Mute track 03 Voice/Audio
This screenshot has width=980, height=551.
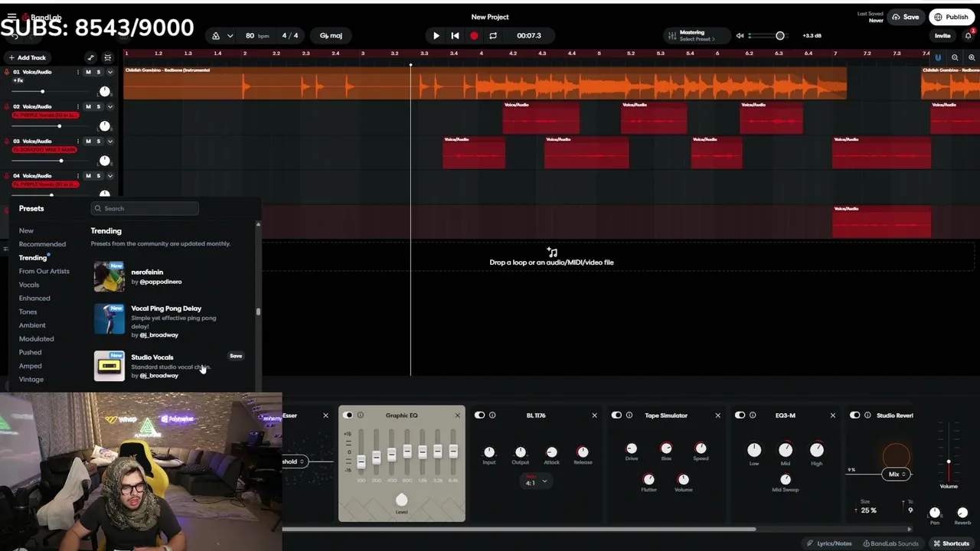[88, 141]
